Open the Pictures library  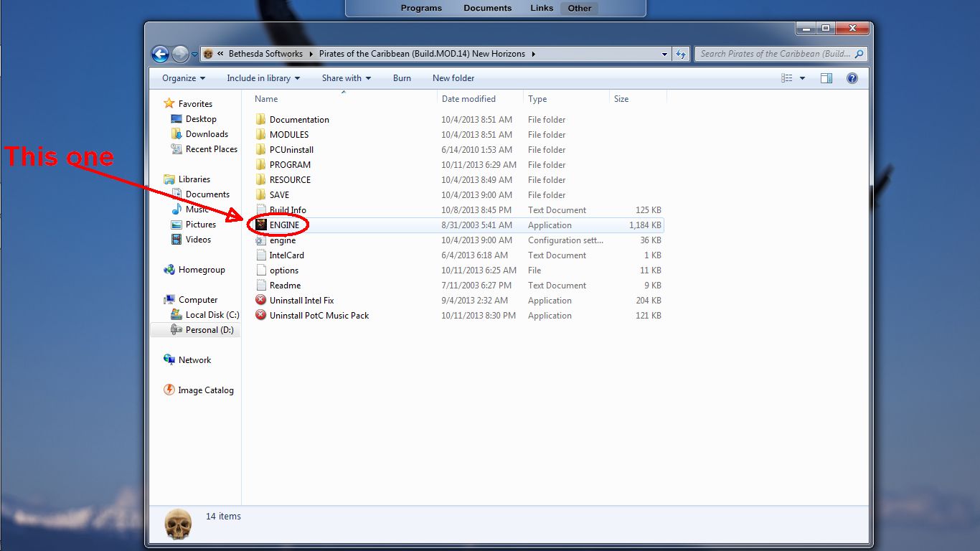pyautogui.click(x=194, y=225)
